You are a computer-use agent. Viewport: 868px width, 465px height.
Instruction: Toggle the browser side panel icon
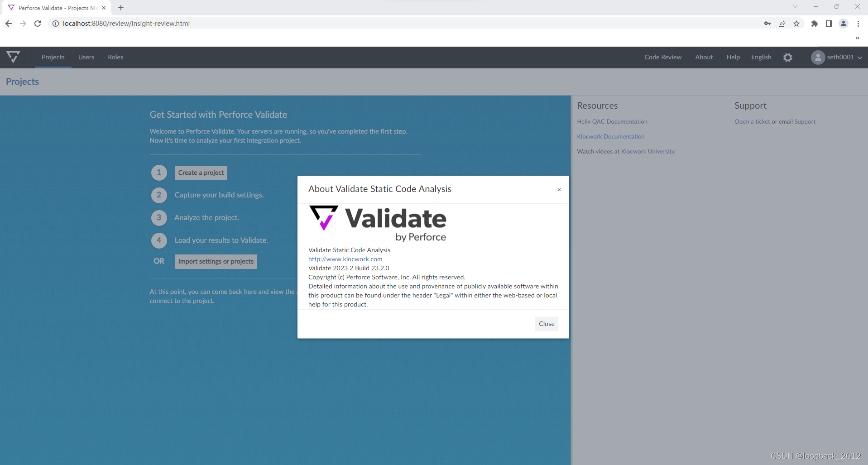coord(829,24)
